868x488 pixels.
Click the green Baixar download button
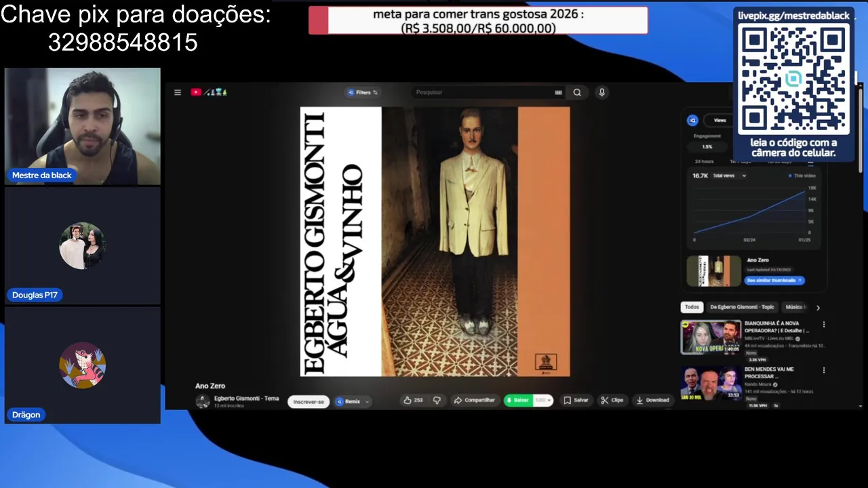518,400
